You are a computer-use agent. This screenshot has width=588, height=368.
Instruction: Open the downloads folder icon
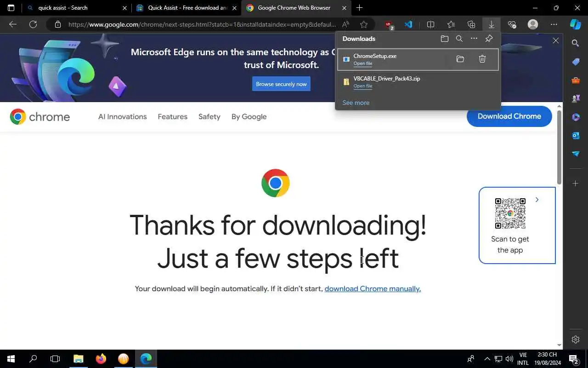pyautogui.click(x=444, y=39)
